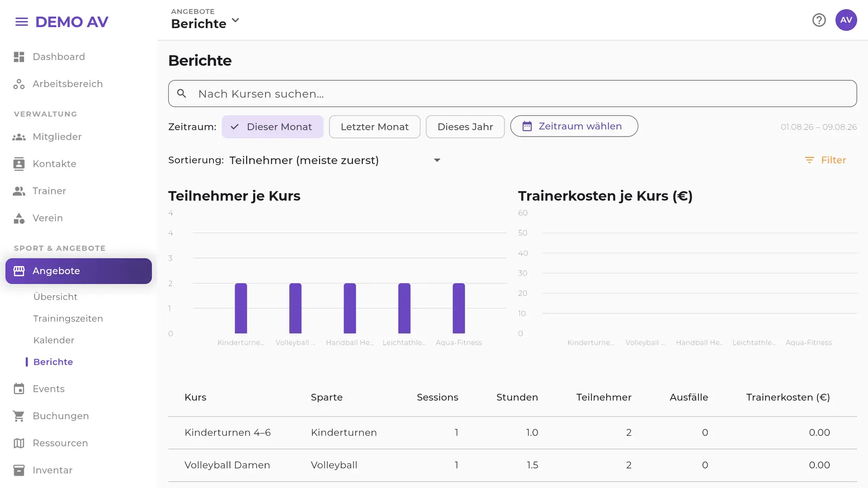This screenshot has height=488, width=868.
Task: Click the Inventar archive box icon
Action: click(x=19, y=470)
